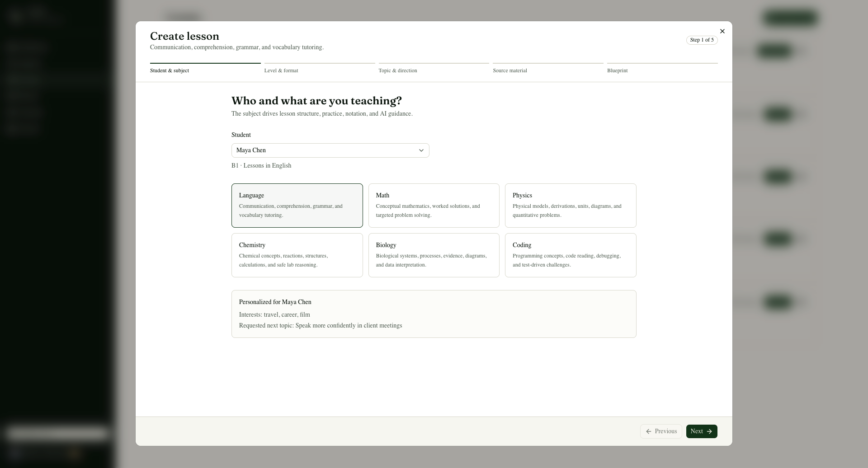Image resolution: width=868 pixels, height=468 pixels.
Task: Click the Student & subject step tab
Action: [x=205, y=69]
